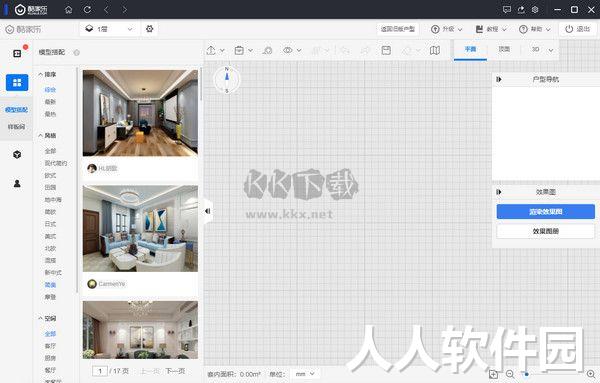600x383 pixels.
Task: Open the 3D cube icon in left sidebar
Action: tap(17, 155)
